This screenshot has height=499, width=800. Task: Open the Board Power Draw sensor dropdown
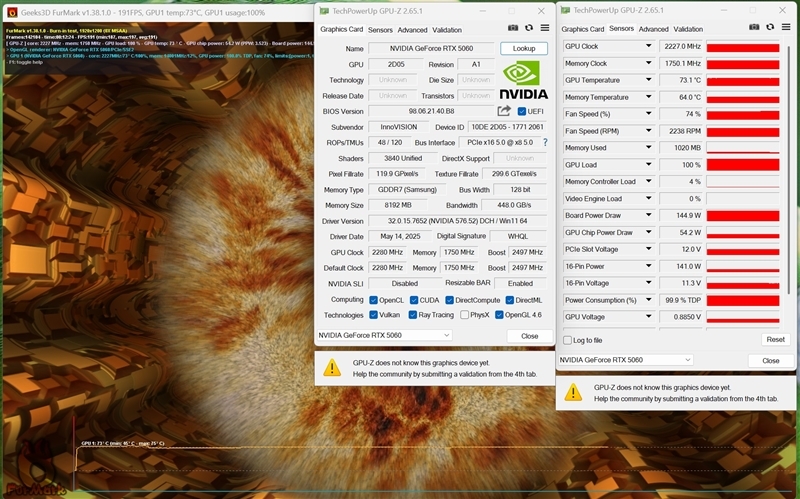coord(648,215)
